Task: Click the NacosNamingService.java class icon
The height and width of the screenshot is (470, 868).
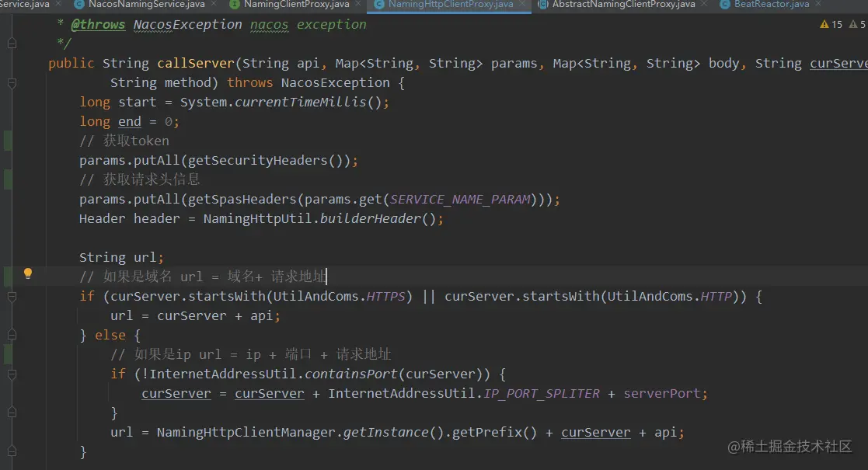Action: coord(79,5)
